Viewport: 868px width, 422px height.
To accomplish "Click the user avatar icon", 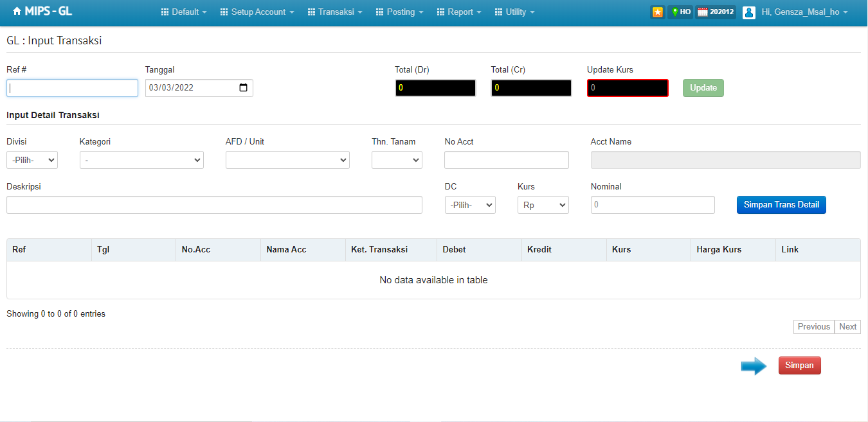I will pyautogui.click(x=748, y=12).
